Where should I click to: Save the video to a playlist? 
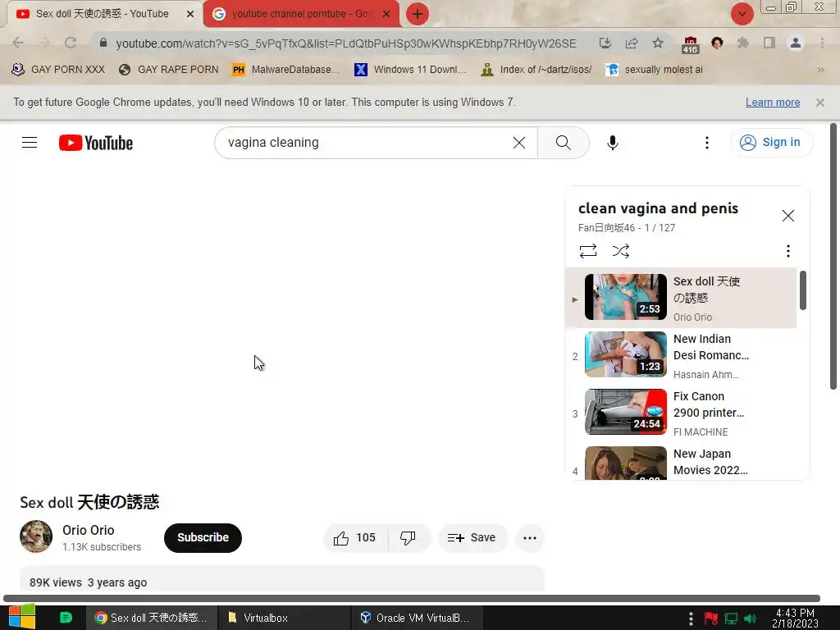pos(472,538)
